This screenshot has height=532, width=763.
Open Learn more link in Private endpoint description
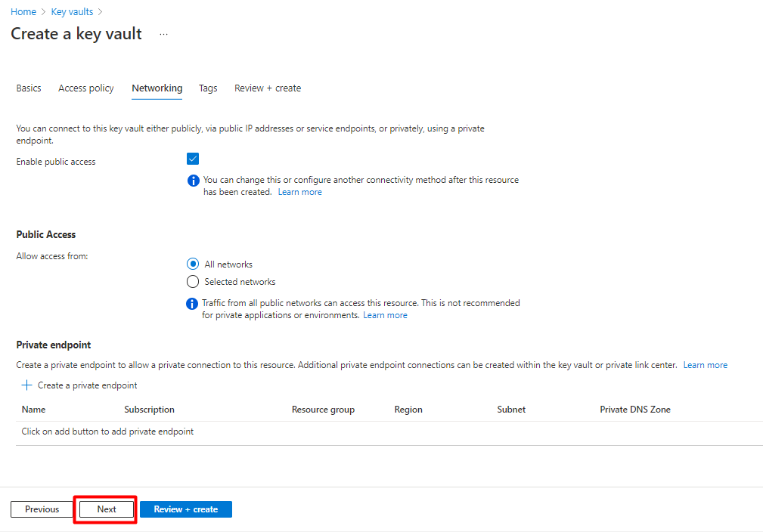[705, 366]
